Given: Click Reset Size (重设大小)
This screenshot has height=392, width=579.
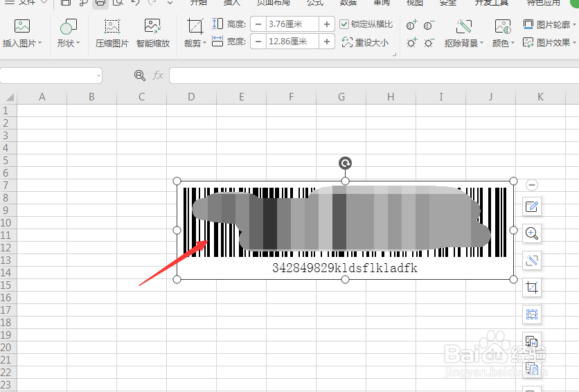Looking at the screenshot, I should [365, 42].
